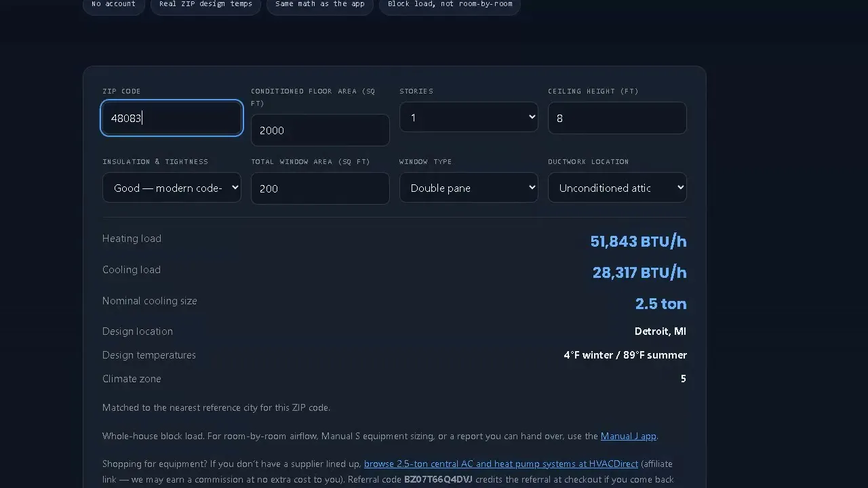Open the HVACDirect 2.5-ton systems link
This screenshot has height=488, width=868.
point(501,464)
